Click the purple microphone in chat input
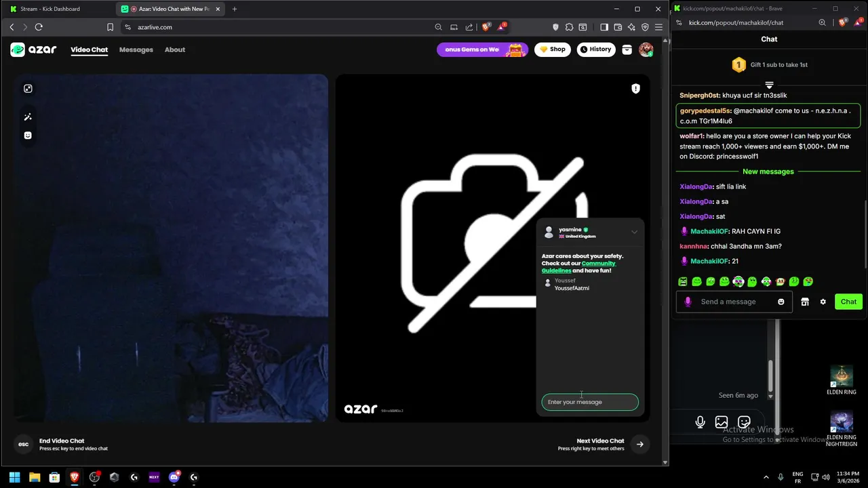The height and width of the screenshot is (488, 868). pyautogui.click(x=688, y=302)
